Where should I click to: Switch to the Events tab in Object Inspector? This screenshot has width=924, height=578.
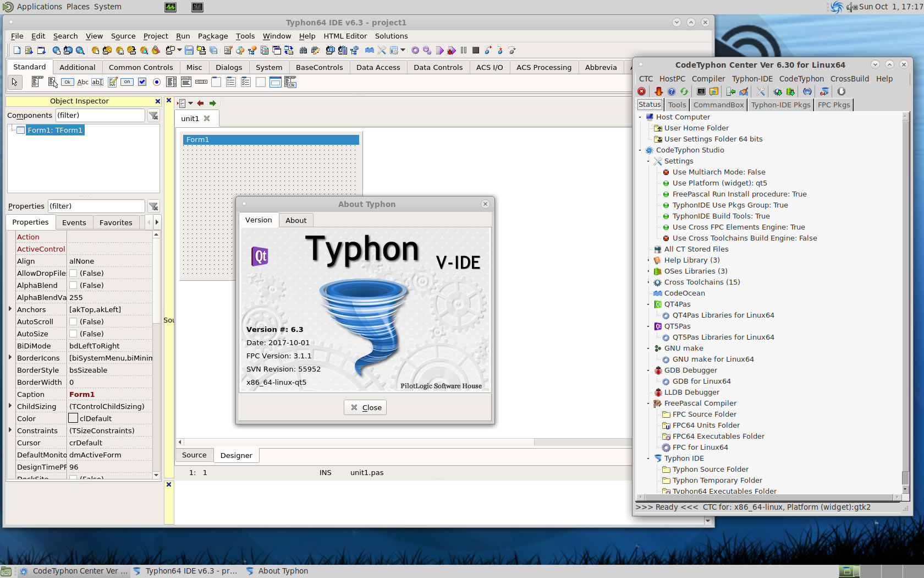pyautogui.click(x=74, y=222)
